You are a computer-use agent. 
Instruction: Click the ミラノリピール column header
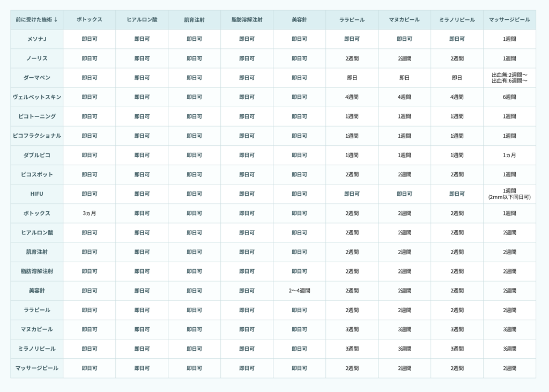coord(457,20)
